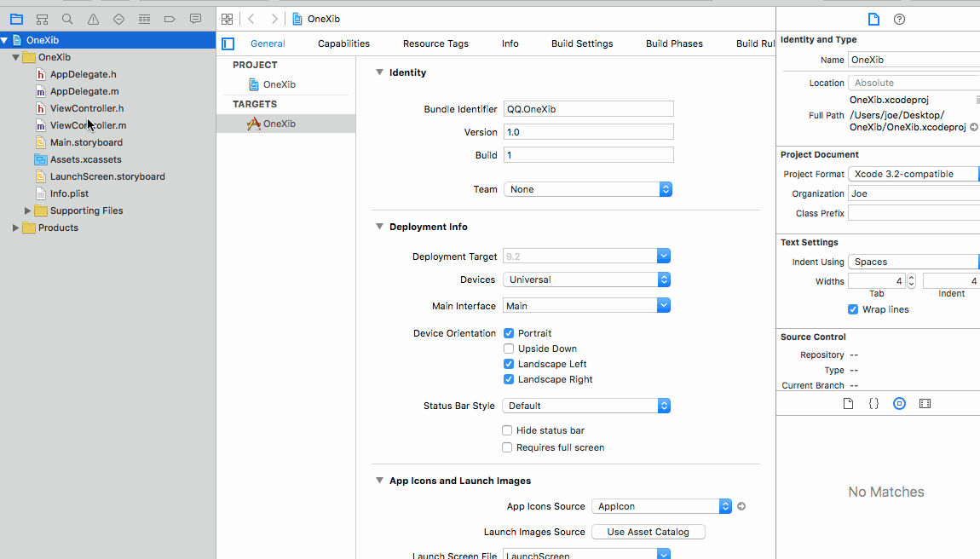The height and width of the screenshot is (559, 980).
Task: Uncheck Landscape Left orientation
Action: click(509, 364)
